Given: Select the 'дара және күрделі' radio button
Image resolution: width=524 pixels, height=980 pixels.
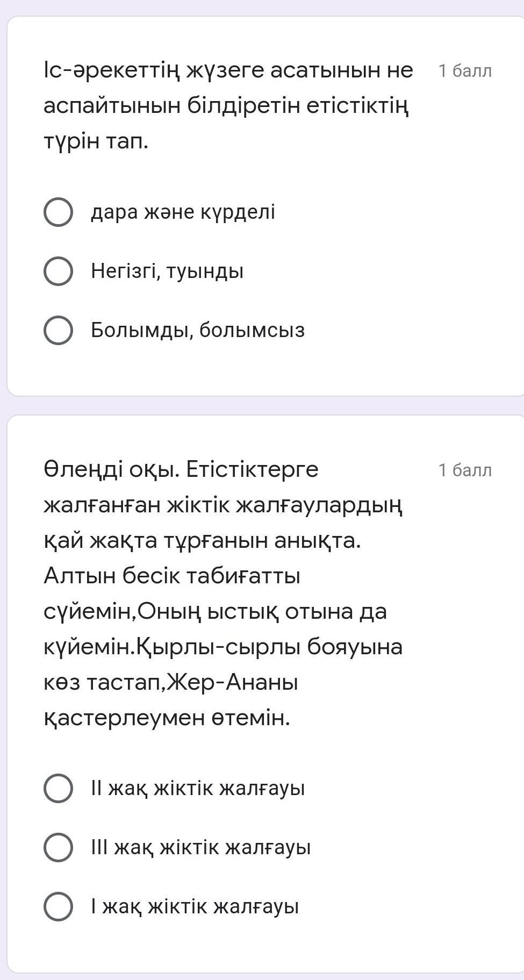Looking at the screenshot, I should click(58, 212).
